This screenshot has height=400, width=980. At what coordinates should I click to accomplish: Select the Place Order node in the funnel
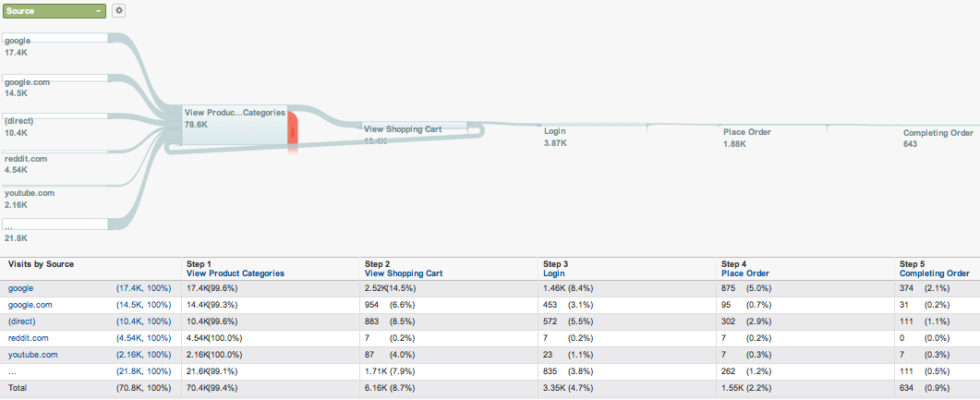pyautogui.click(x=746, y=132)
